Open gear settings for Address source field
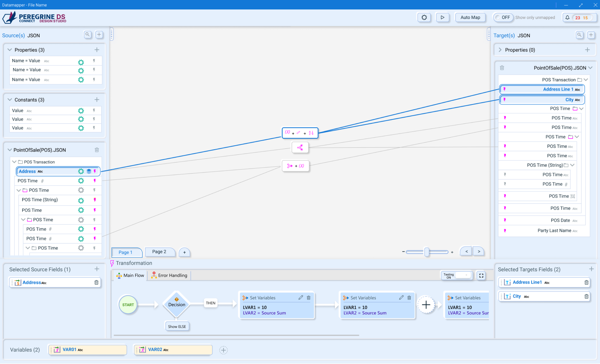 tap(81, 171)
